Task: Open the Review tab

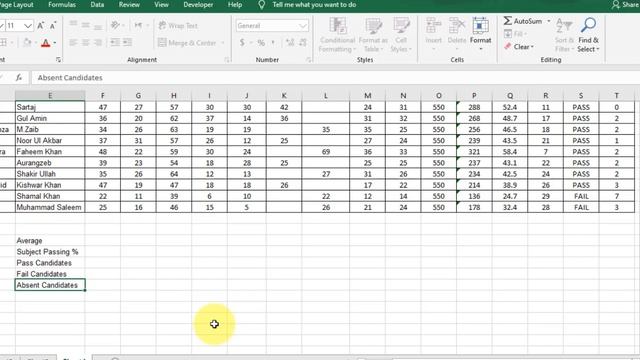Action: [129, 5]
